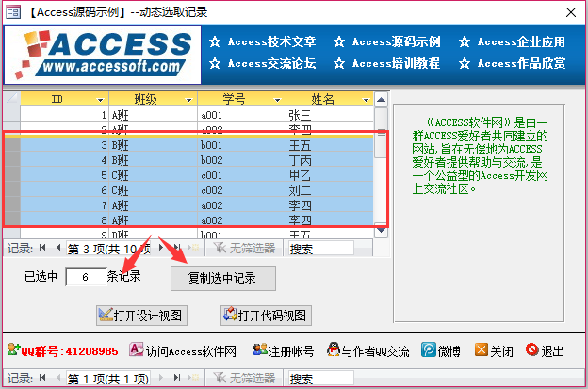Click the 关闭 button
588x389 pixels.
coord(494,350)
